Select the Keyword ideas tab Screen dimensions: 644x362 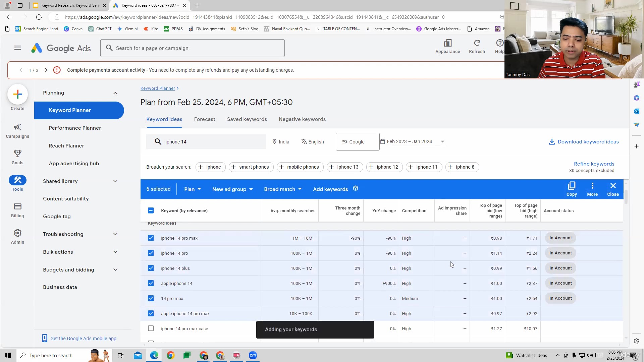click(164, 119)
